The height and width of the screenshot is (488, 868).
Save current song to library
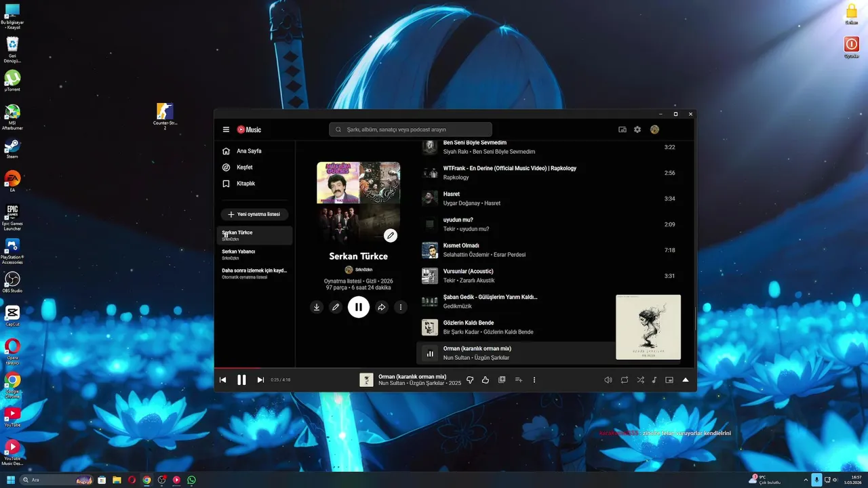click(x=502, y=380)
